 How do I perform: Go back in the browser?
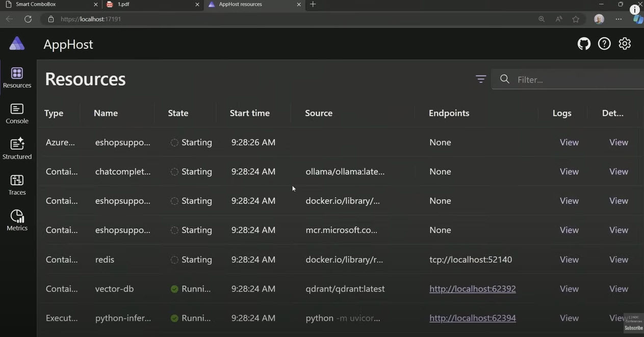coord(9,19)
